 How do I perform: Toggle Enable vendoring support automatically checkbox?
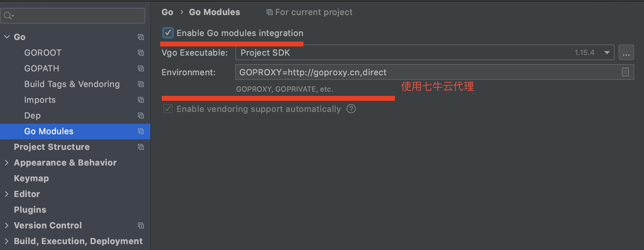(168, 109)
